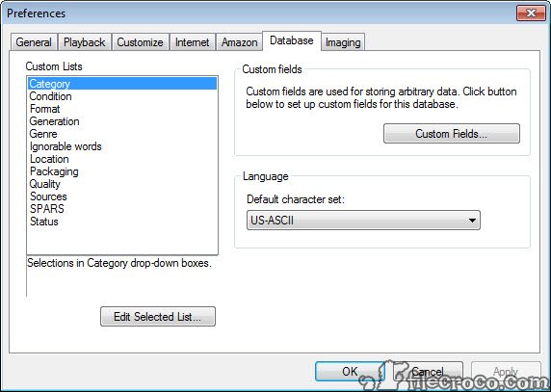Select SPARS list entry
The height and width of the screenshot is (392, 551).
coord(47,209)
